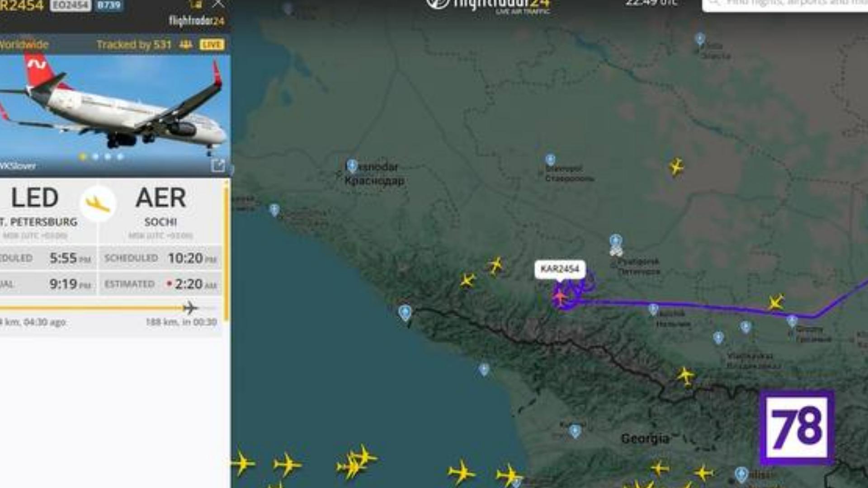Click the B739 aircraft type badge
868x488 pixels.
pos(109,5)
